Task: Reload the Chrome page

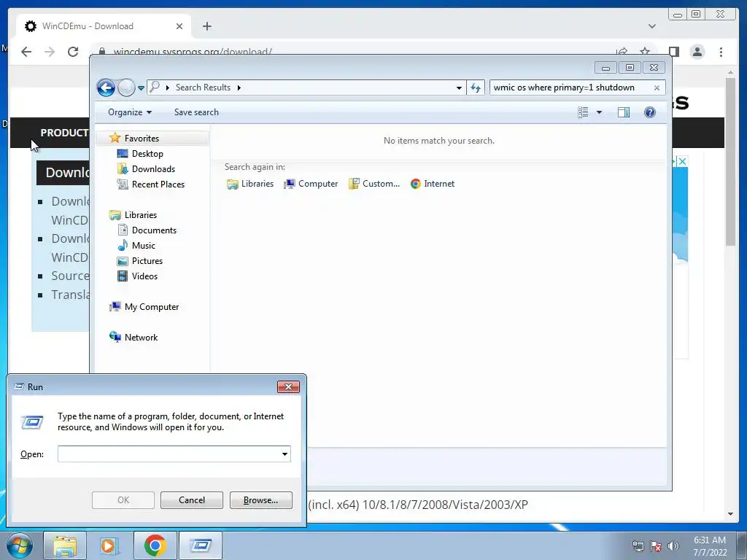Action: (73, 52)
